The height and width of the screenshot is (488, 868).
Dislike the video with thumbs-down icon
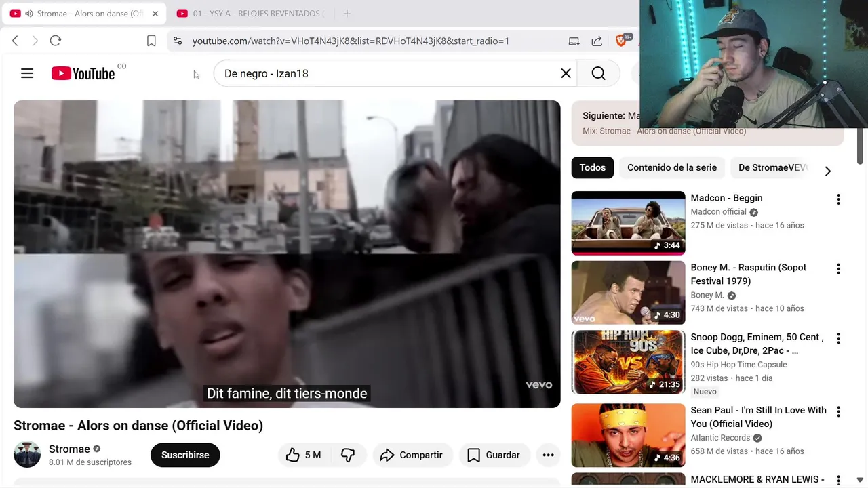click(348, 455)
